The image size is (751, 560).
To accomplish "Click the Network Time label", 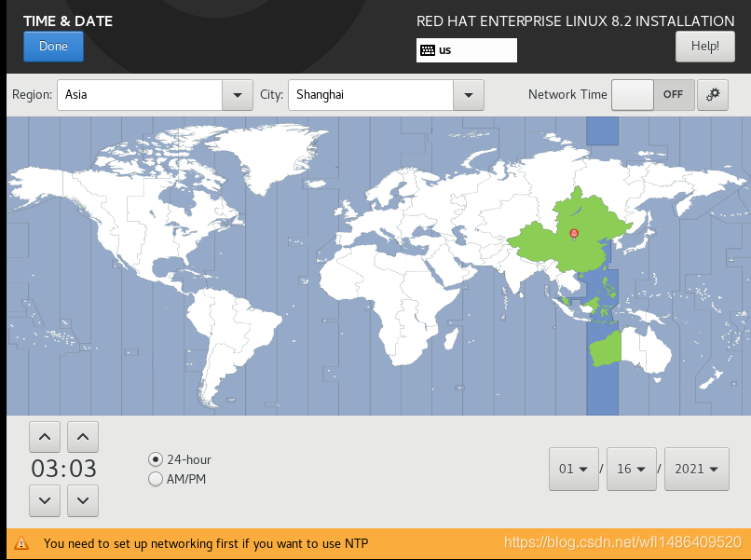I will click(x=567, y=94).
